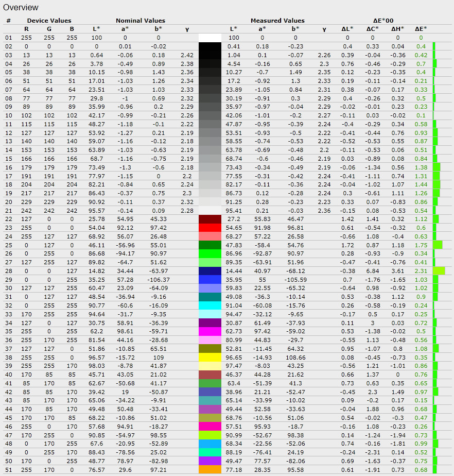Select the mid-gray swatch in row 12

[209, 132]
